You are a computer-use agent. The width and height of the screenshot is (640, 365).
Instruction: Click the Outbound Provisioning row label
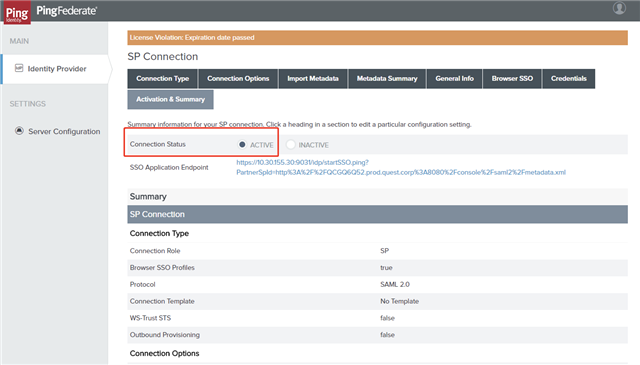164,335
